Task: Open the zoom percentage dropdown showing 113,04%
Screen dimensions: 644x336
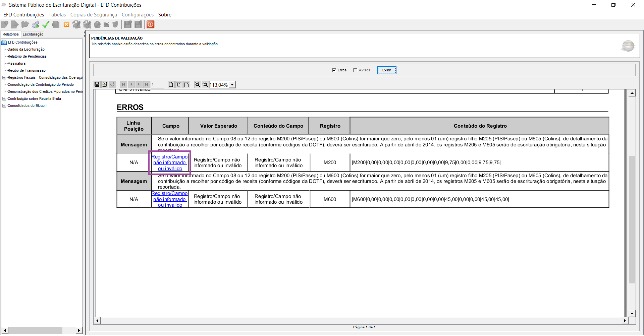Action: 232,84
